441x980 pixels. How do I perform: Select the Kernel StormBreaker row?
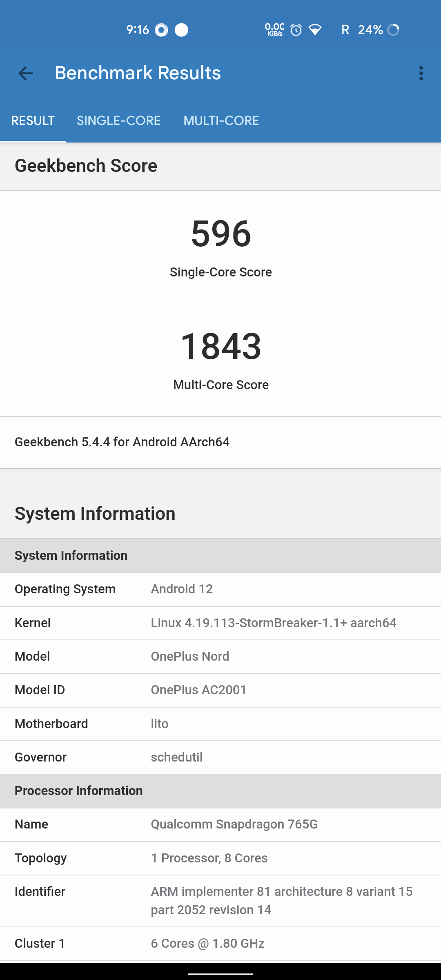point(220,623)
